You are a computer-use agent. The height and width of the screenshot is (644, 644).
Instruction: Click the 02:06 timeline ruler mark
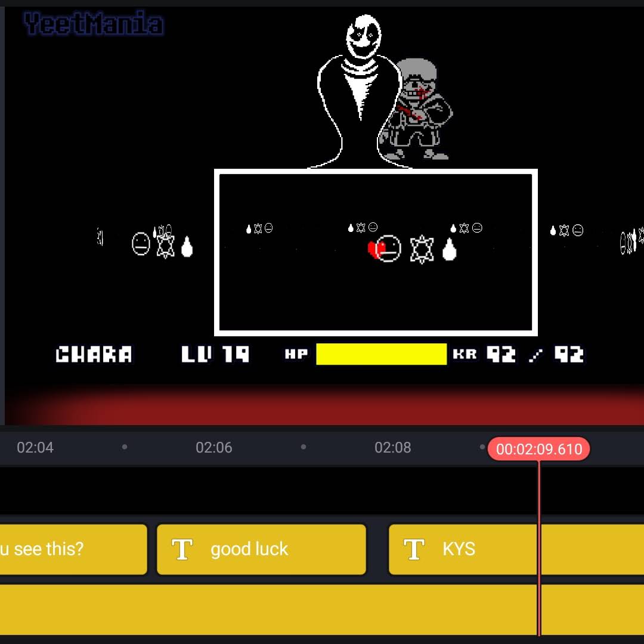[213, 447]
